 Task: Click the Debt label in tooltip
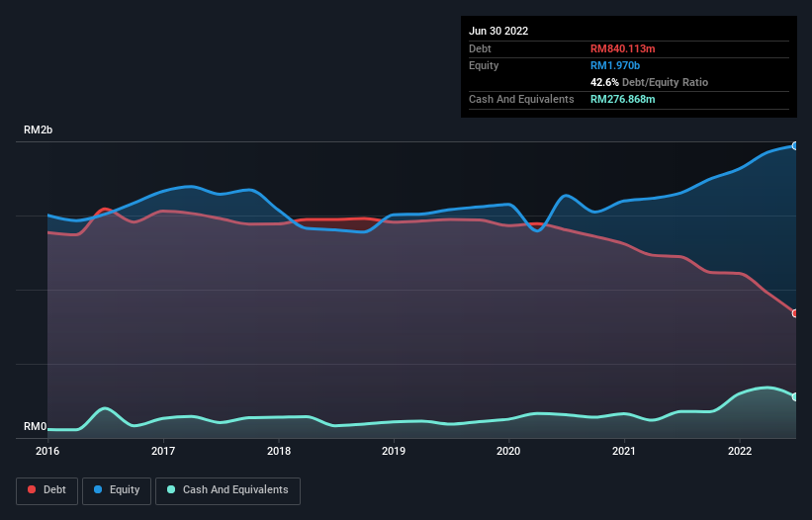(480, 48)
